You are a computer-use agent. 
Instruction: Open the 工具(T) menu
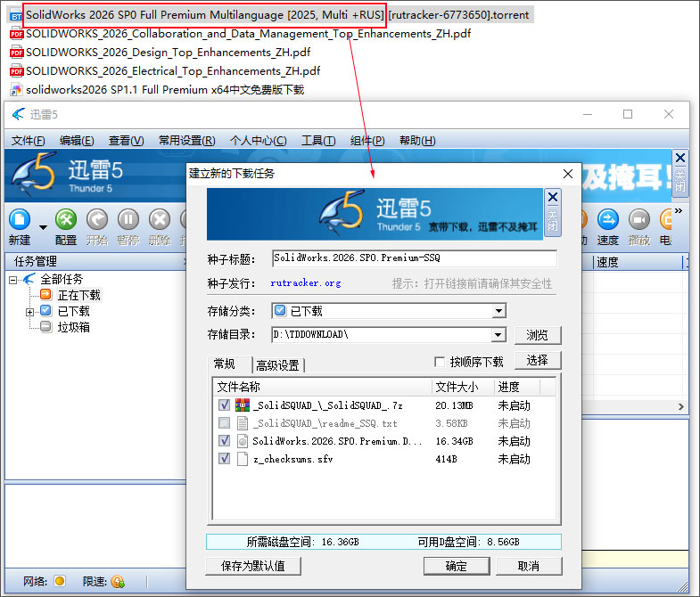tap(318, 141)
